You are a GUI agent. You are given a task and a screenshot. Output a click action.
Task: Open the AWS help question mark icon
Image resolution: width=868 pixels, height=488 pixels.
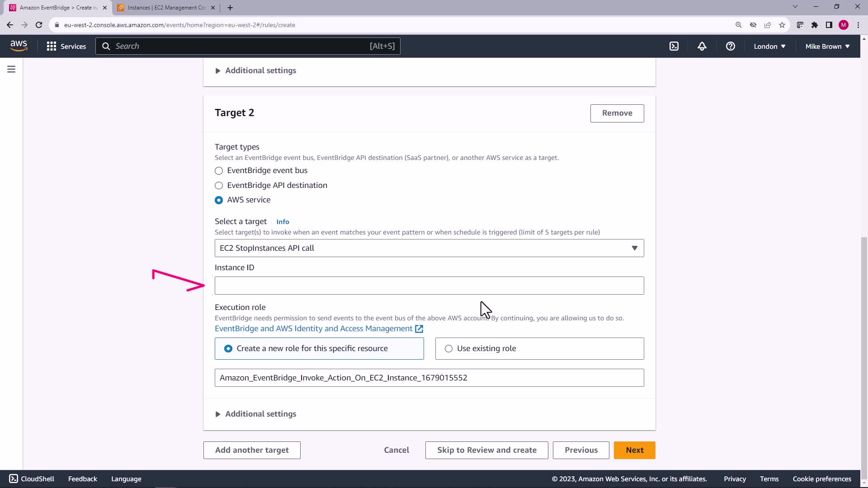(730, 46)
